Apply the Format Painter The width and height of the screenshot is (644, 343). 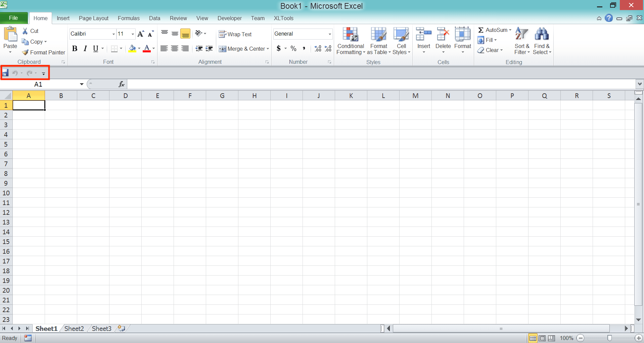click(x=43, y=52)
